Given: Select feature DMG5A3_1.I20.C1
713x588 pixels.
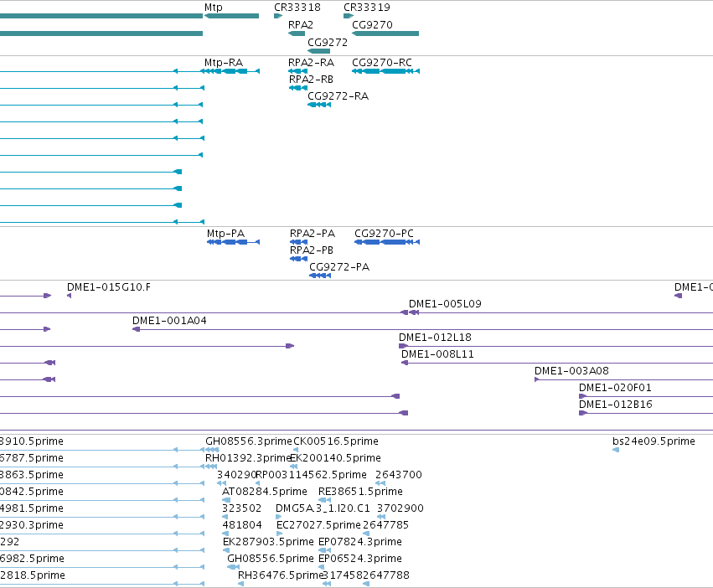Looking at the screenshot, I should point(323,508).
